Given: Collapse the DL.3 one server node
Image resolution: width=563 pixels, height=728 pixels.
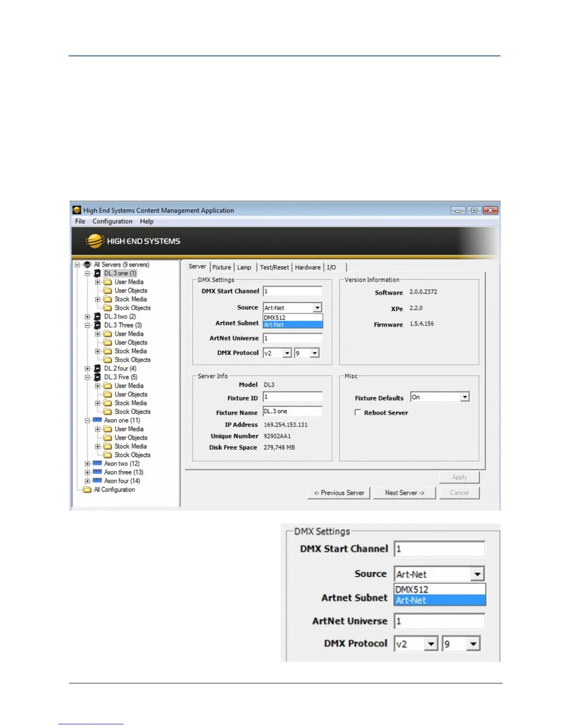Looking at the screenshot, I should tap(87, 273).
